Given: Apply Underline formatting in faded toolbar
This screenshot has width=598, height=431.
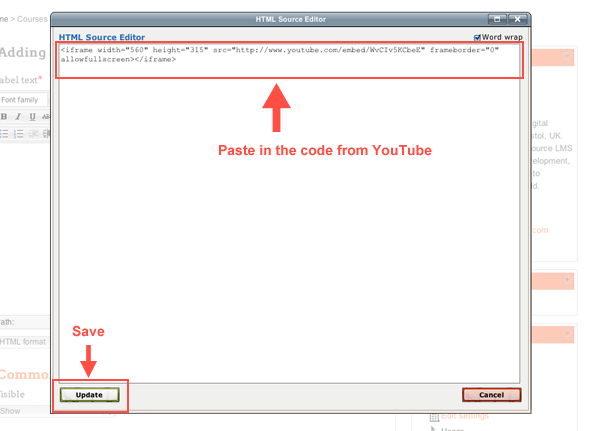Looking at the screenshot, I should point(32,117).
